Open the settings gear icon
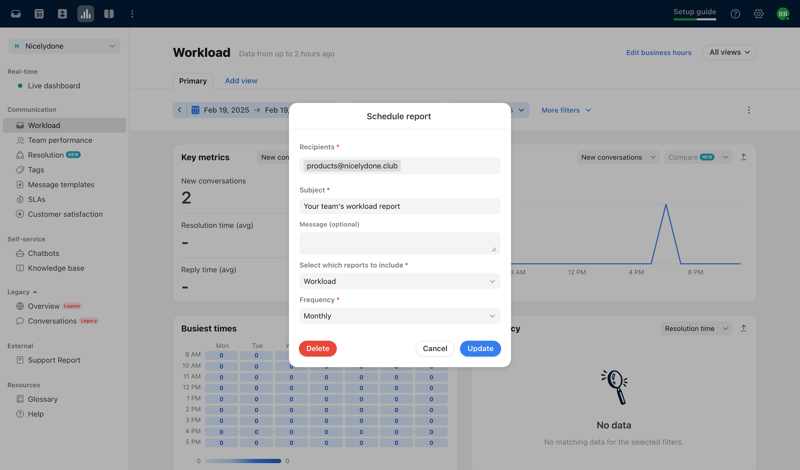The width and height of the screenshot is (800, 470). click(759, 14)
